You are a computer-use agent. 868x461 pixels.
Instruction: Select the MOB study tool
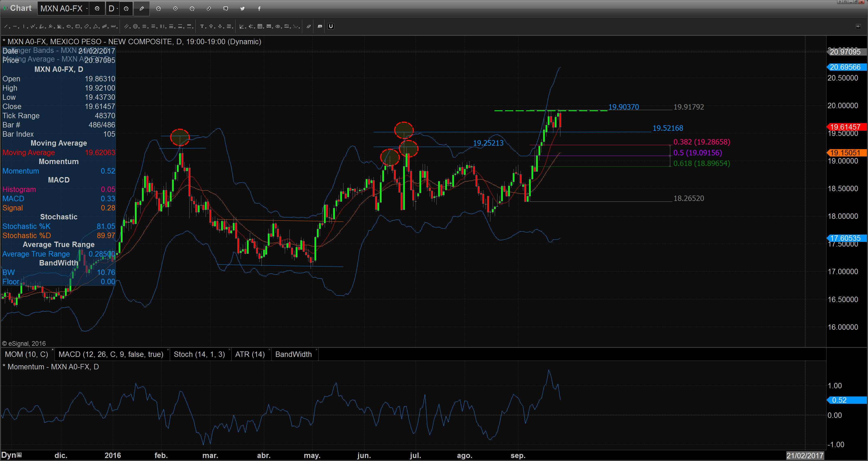[269, 26]
